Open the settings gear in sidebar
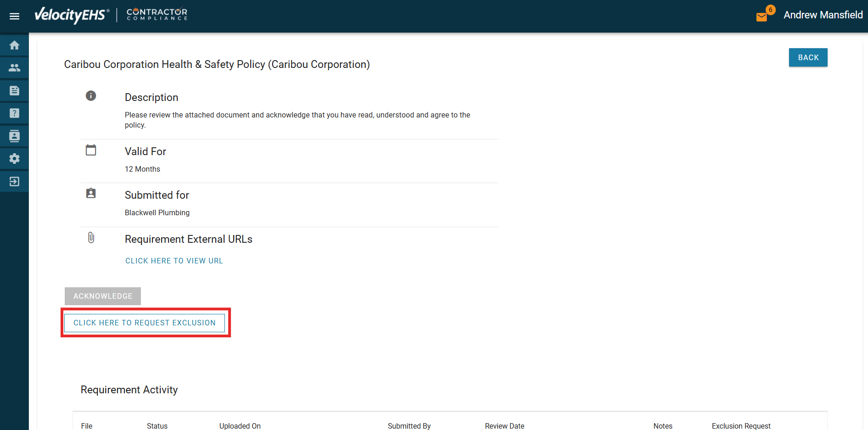 point(14,159)
